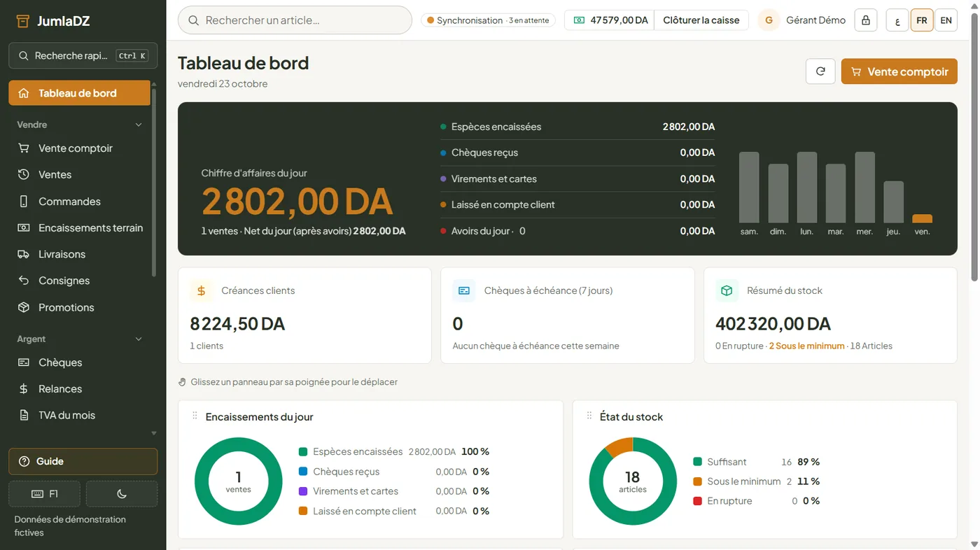The height and width of the screenshot is (550, 980).
Task: Open the Guide button in the sidebar
Action: point(83,461)
